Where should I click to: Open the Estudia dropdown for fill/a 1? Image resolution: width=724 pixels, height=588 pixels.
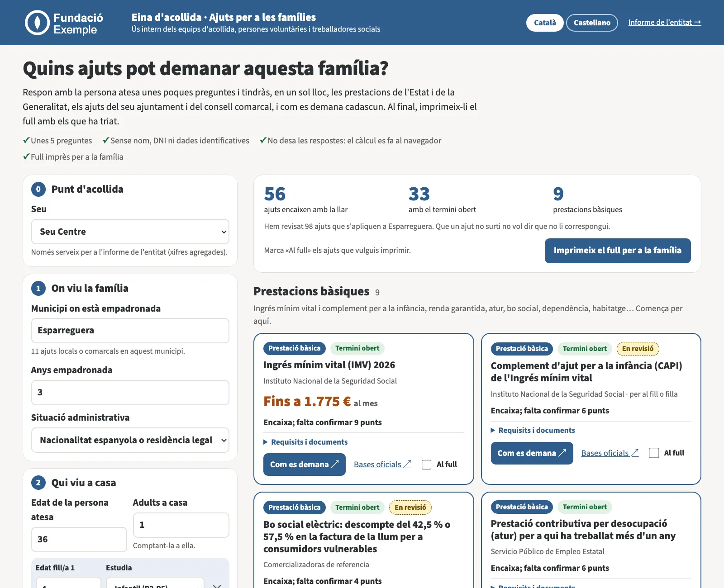pyautogui.click(x=155, y=583)
